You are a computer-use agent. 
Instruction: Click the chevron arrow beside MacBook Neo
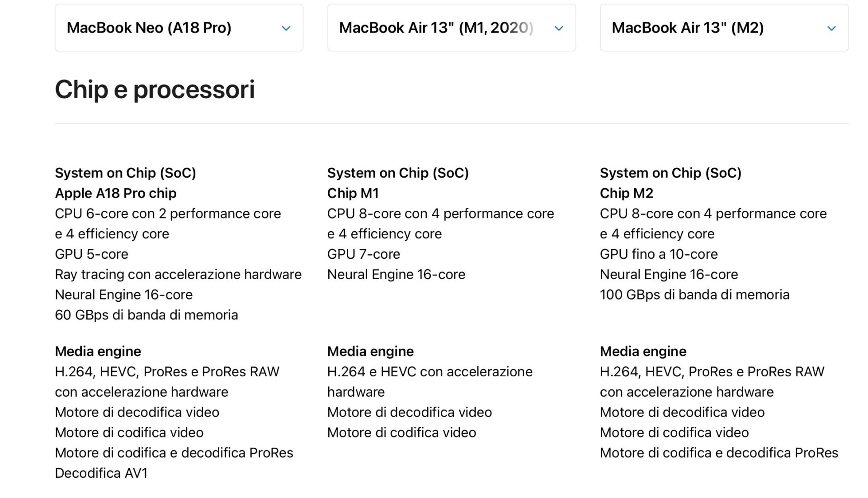[286, 28]
